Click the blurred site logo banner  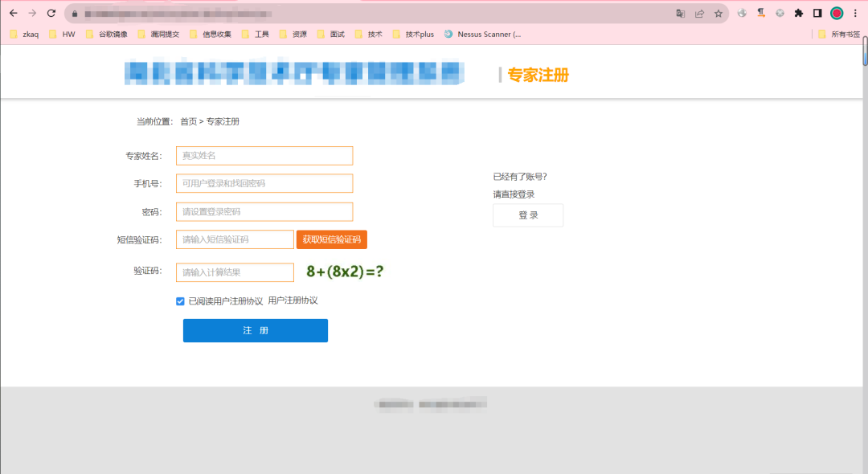point(294,73)
